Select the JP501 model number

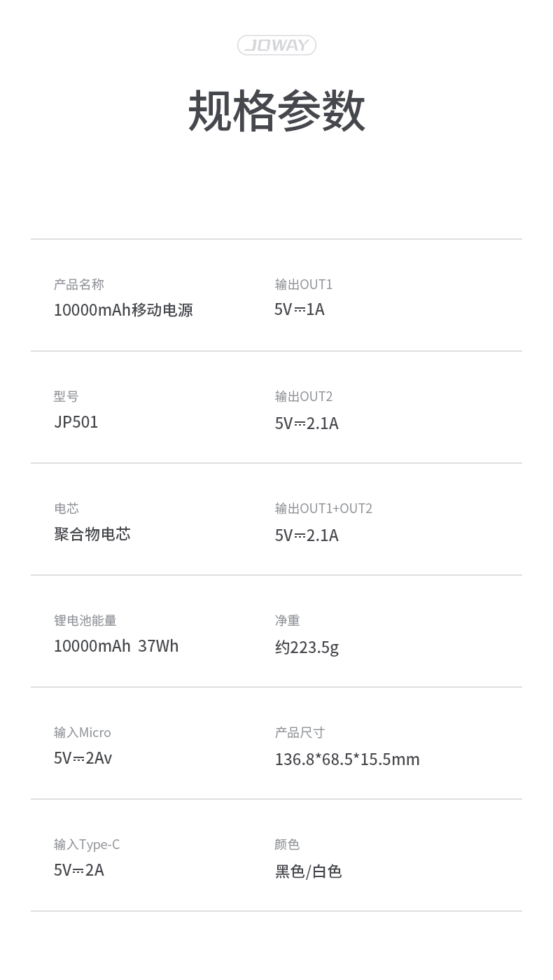pyautogui.click(x=76, y=422)
